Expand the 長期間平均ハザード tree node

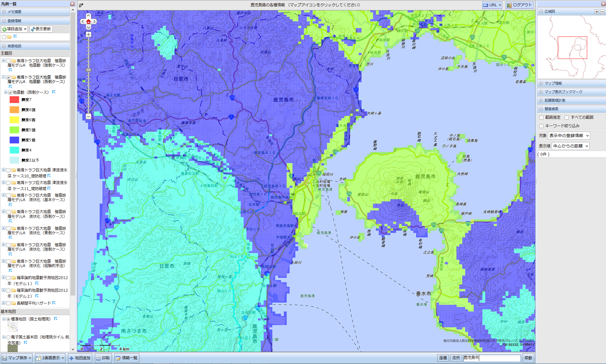coord(3,303)
